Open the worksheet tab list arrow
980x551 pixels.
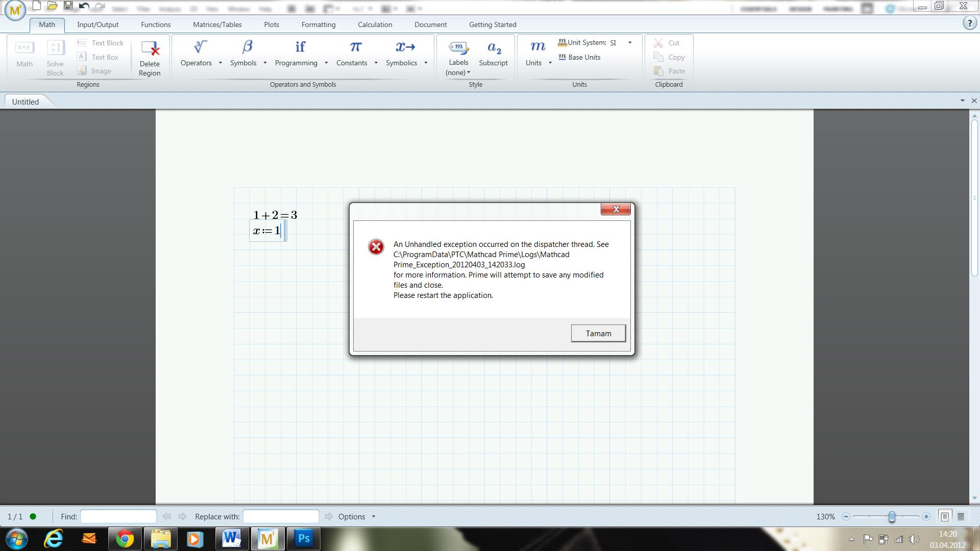pos(962,101)
